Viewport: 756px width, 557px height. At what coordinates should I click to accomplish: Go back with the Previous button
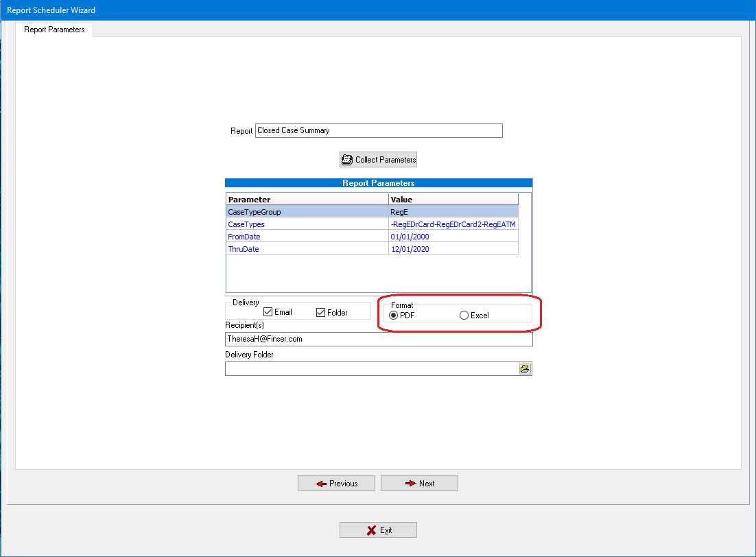coord(336,484)
